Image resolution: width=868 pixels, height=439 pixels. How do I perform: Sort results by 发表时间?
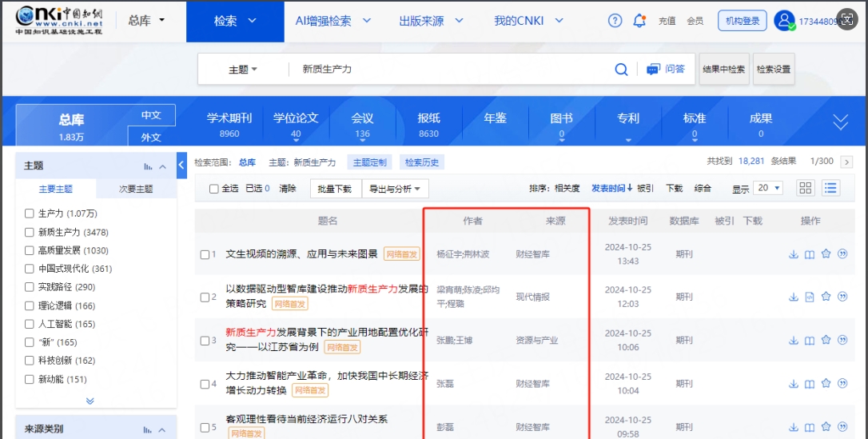pos(611,189)
